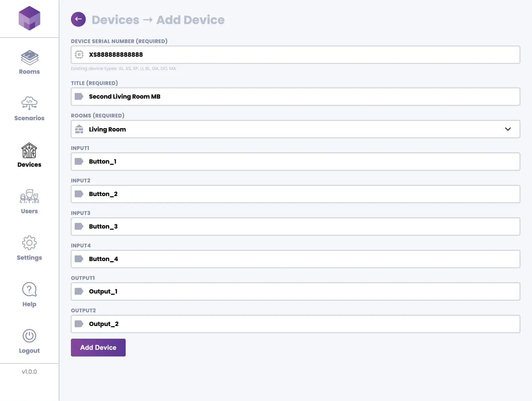The image size is (532, 401).
Task: Open the Users section icon
Action: 29,197
